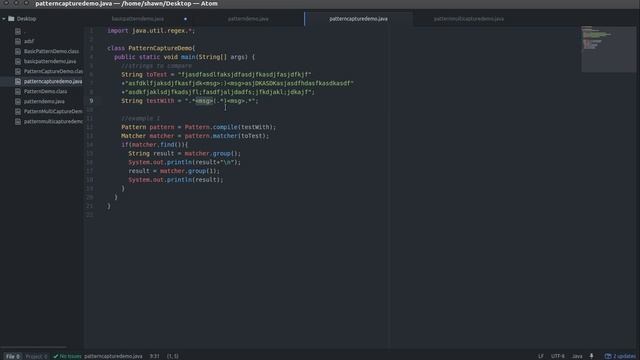Screen dimensions: 640x360
Task: Click the Project 0 status indicator
Action: pyautogui.click(x=36, y=356)
